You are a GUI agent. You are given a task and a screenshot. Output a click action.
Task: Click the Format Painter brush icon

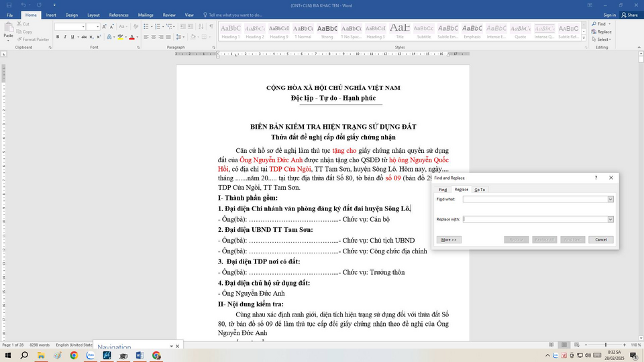click(x=19, y=40)
